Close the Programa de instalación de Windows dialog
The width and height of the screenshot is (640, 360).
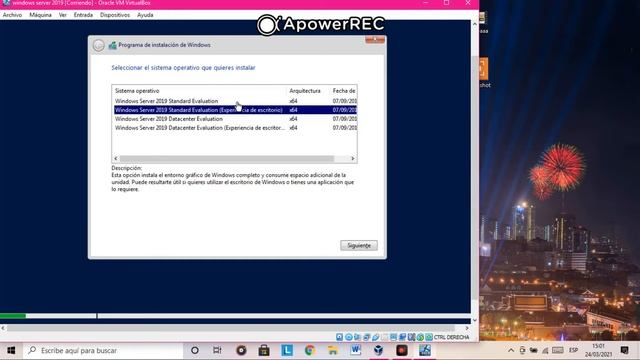(x=375, y=40)
